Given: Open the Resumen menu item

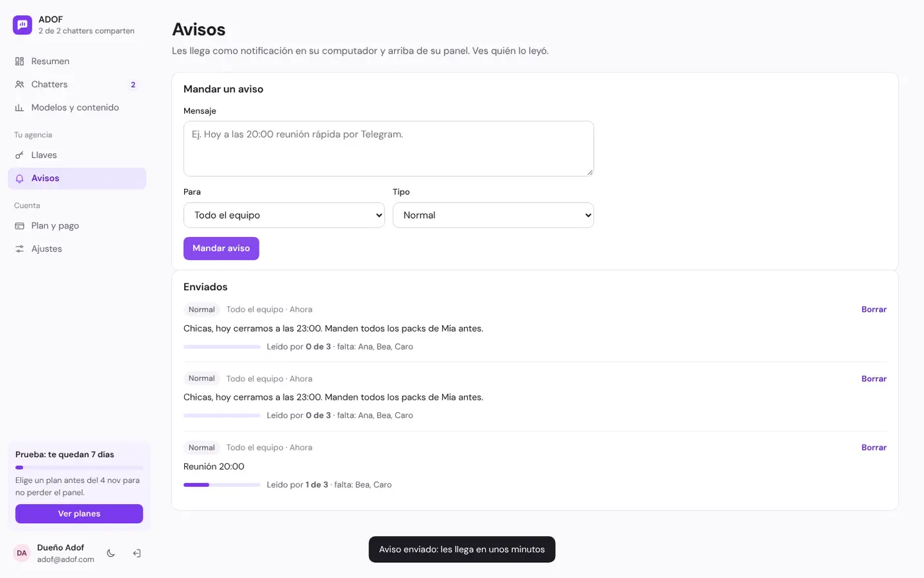Looking at the screenshot, I should (77, 61).
